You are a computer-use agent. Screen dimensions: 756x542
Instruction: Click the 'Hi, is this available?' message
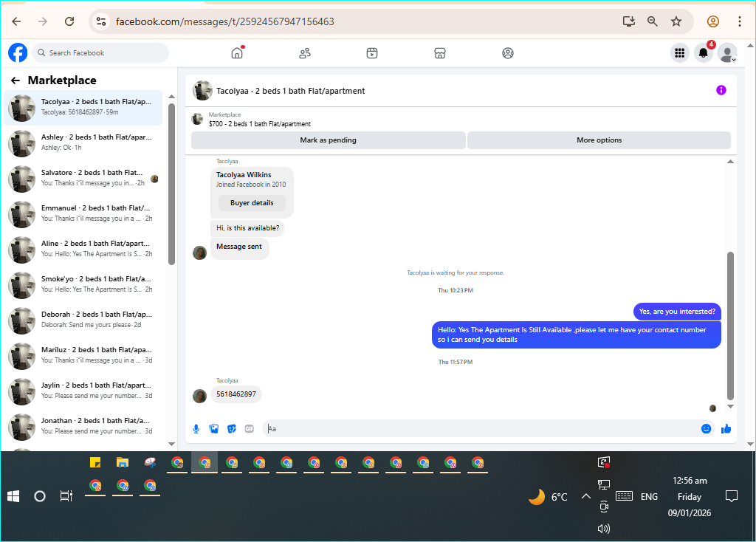[248, 228]
